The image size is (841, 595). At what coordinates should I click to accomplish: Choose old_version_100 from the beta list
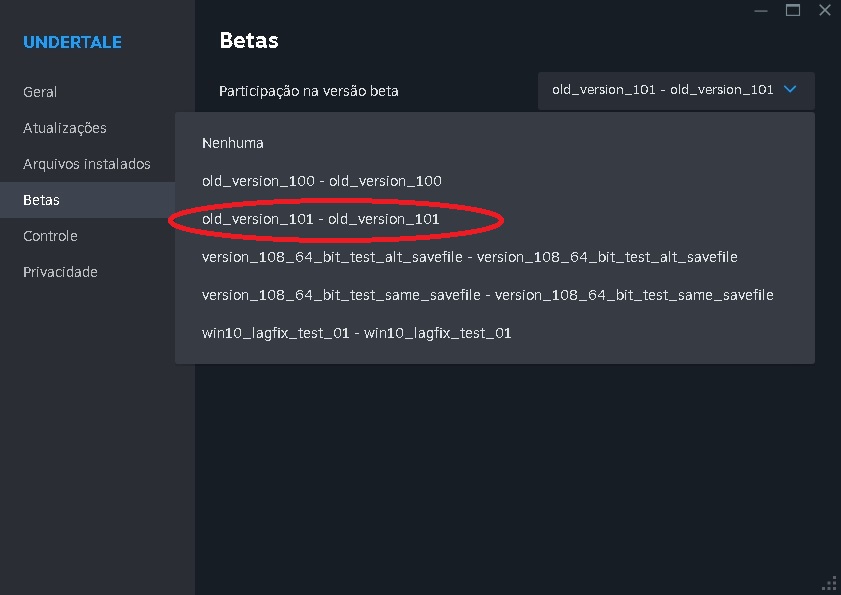(321, 181)
